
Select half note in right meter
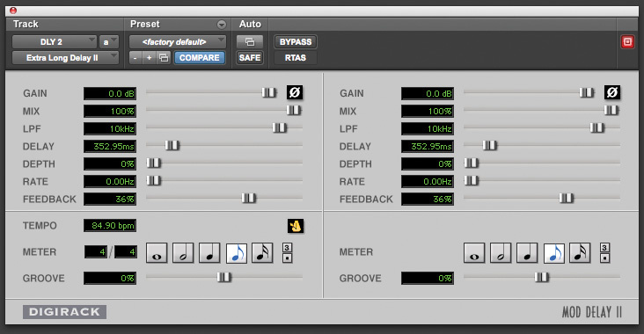click(501, 252)
